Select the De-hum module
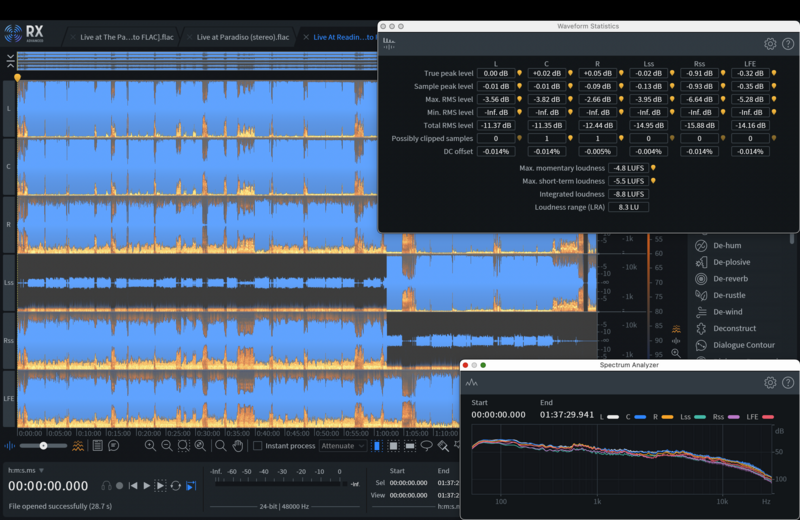Viewport: 800px width, 520px height. (726, 245)
